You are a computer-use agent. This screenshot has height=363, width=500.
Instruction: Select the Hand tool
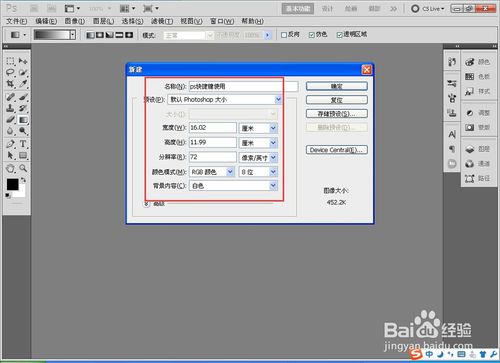[10, 168]
